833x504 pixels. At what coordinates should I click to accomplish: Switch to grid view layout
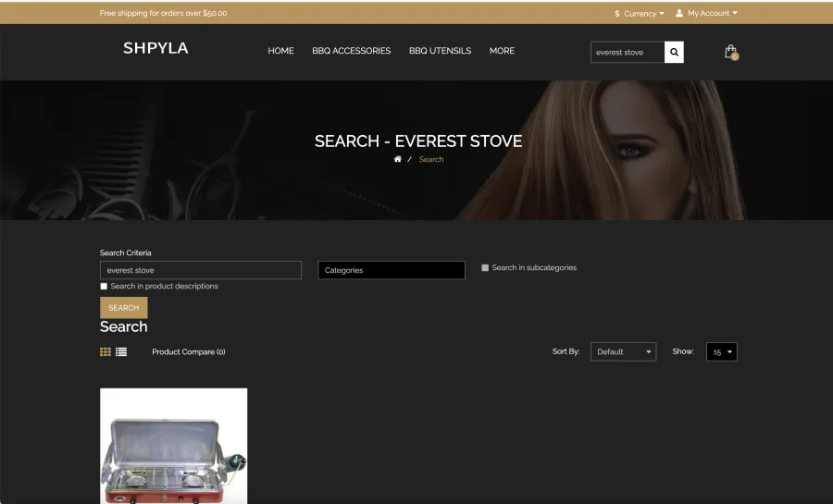click(x=106, y=351)
